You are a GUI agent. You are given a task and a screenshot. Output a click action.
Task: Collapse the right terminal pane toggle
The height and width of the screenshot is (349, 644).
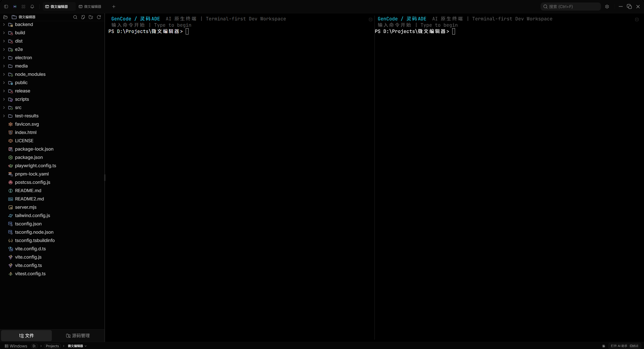[x=637, y=19]
